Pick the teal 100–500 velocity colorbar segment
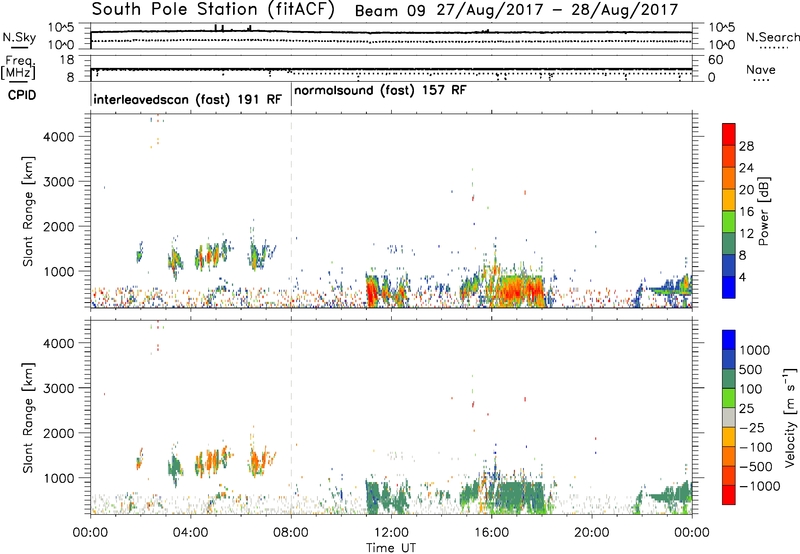The width and height of the screenshot is (800, 554). [729, 379]
